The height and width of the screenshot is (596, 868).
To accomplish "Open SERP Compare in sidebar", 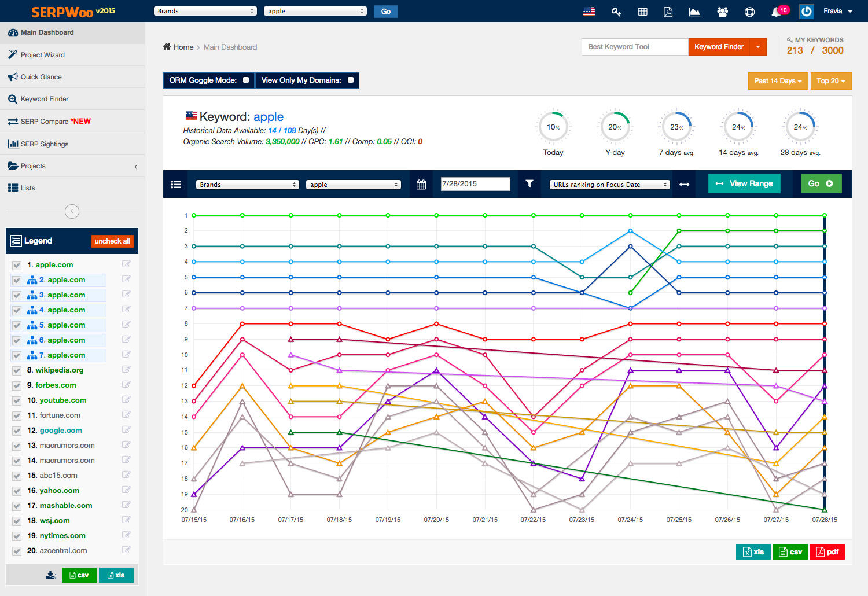I will (72, 122).
